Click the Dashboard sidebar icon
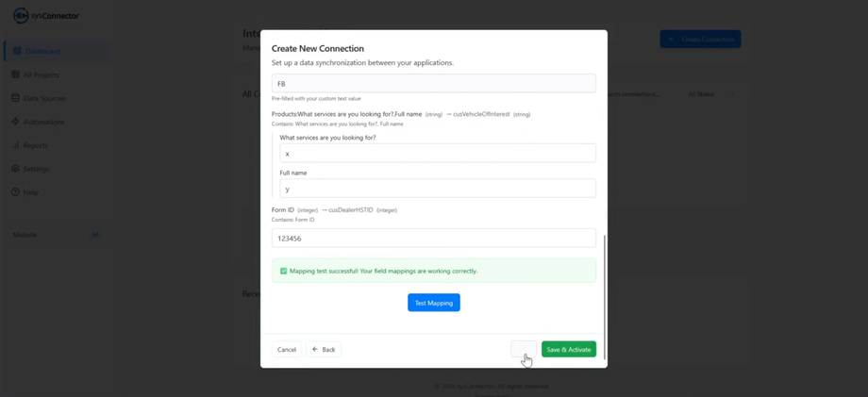This screenshot has width=868, height=397. click(x=16, y=51)
